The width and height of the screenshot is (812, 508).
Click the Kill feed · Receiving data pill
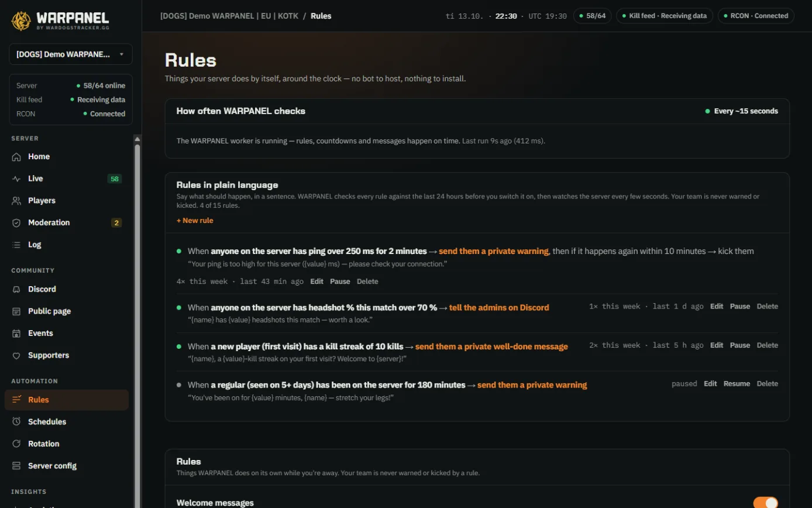665,16
